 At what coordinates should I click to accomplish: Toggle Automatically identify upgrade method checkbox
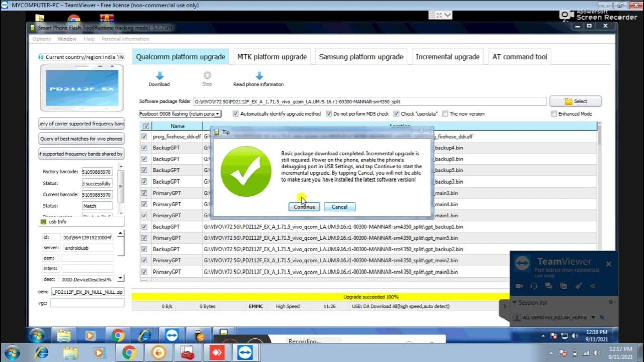236,114
